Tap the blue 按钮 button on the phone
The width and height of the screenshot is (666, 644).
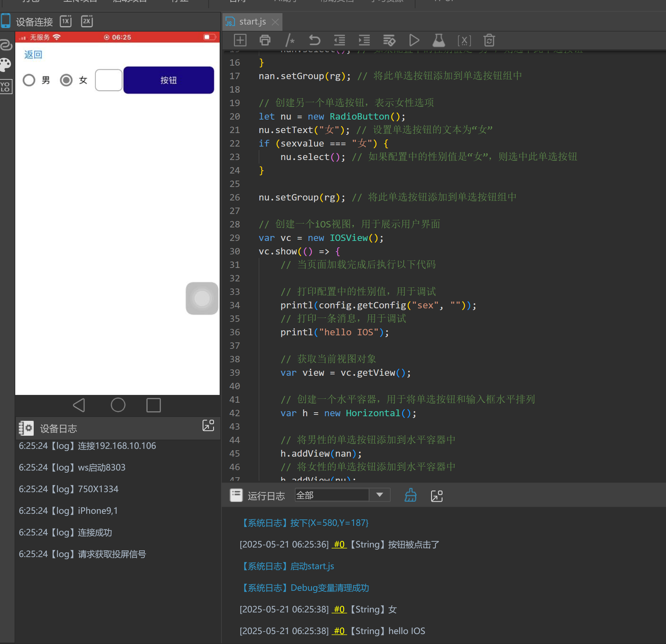[x=169, y=80]
